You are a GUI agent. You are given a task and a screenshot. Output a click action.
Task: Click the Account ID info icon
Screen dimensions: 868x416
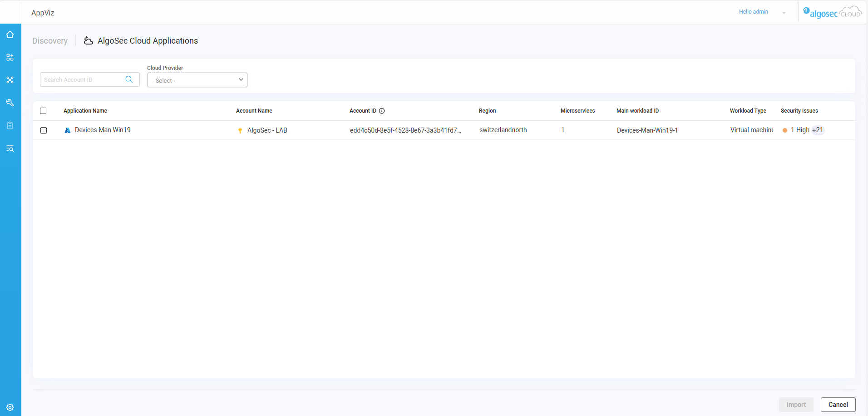click(382, 111)
